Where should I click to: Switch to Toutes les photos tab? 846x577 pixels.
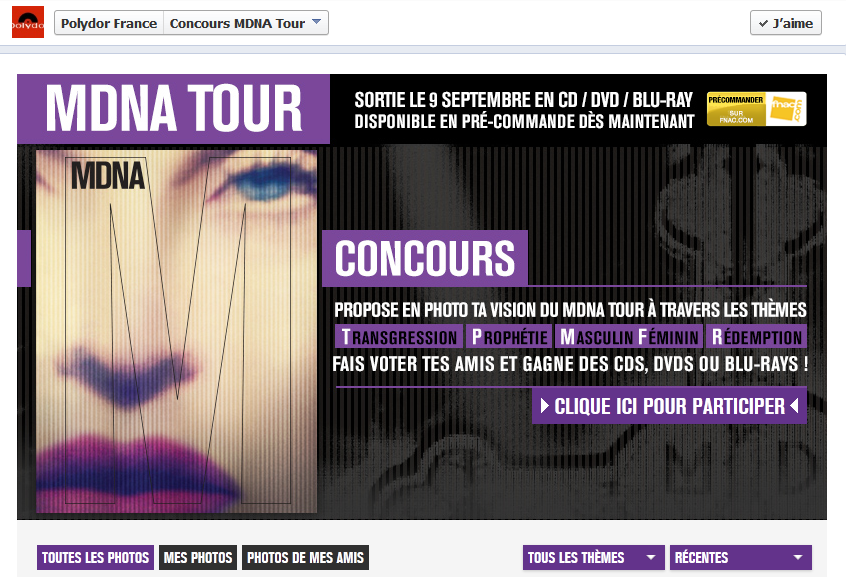pyautogui.click(x=95, y=558)
